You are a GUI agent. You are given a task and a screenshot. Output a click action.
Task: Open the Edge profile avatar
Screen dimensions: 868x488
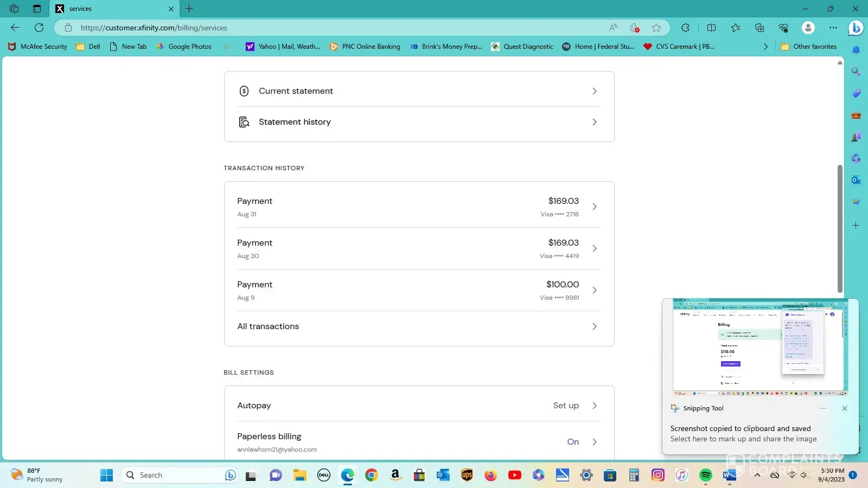pyautogui.click(x=808, y=28)
